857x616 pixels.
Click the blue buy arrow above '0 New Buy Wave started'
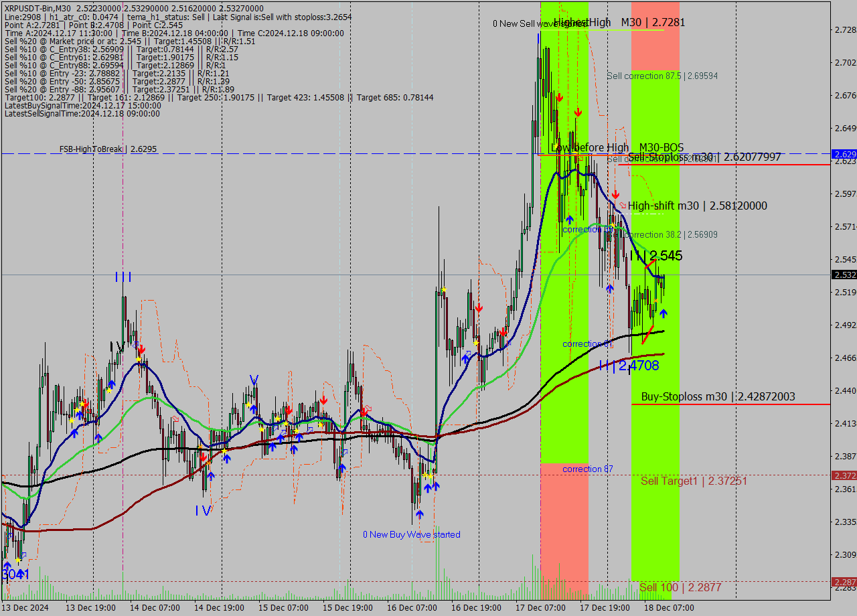419,514
